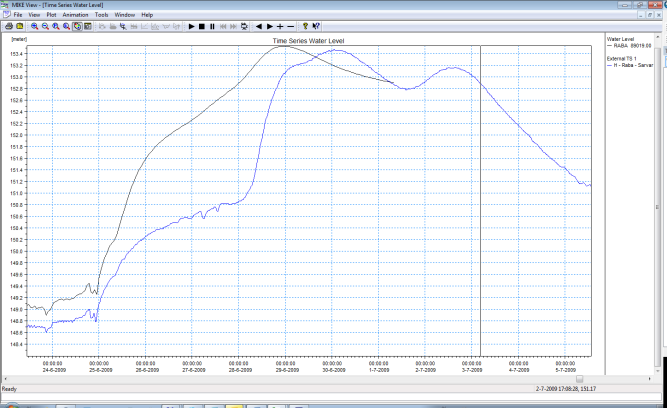Image resolution: width=667 pixels, height=408 pixels.
Task: Click the Print toolbar icon
Action: (x=9, y=26)
